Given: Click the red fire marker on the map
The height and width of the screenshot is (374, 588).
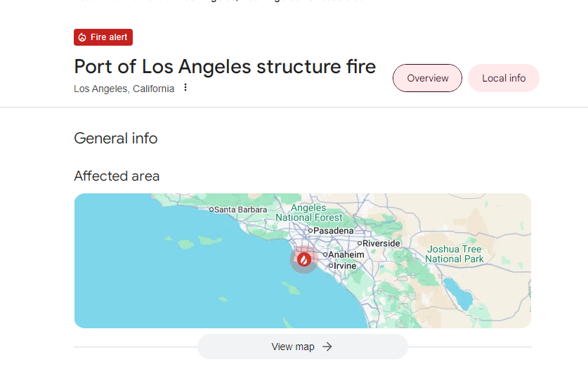Looking at the screenshot, I should [x=304, y=259].
